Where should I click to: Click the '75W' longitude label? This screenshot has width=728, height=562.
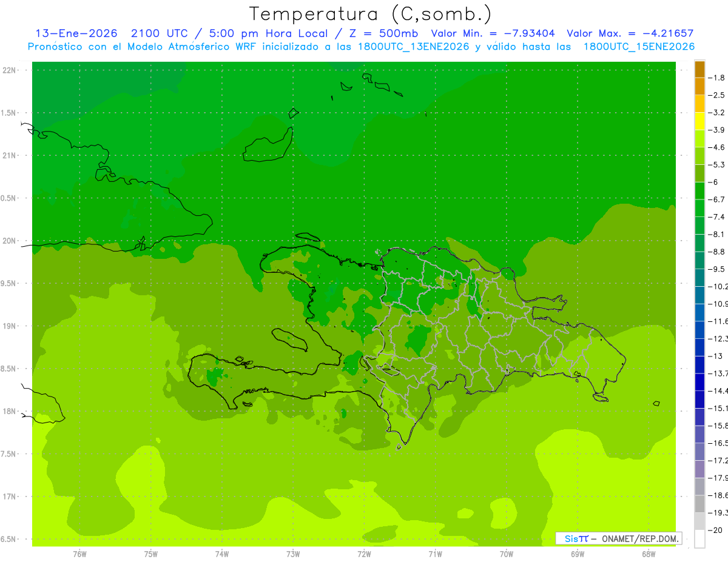tap(150, 554)
